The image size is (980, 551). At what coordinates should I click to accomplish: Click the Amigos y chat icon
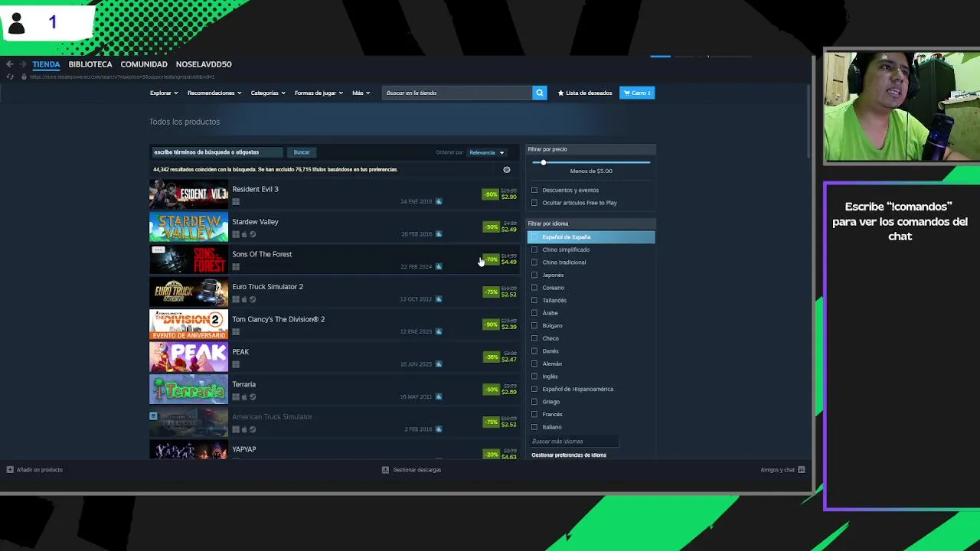(802, 470)
